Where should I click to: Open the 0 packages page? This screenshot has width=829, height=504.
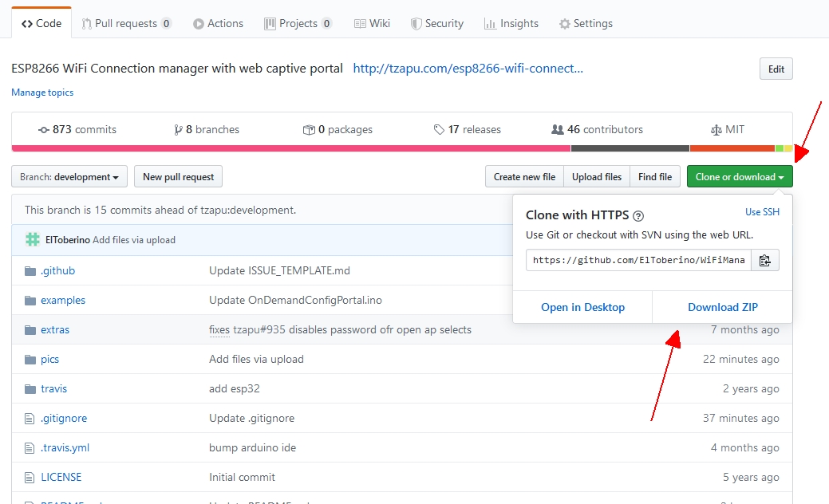pyautogui.click(x=338, y=129)
